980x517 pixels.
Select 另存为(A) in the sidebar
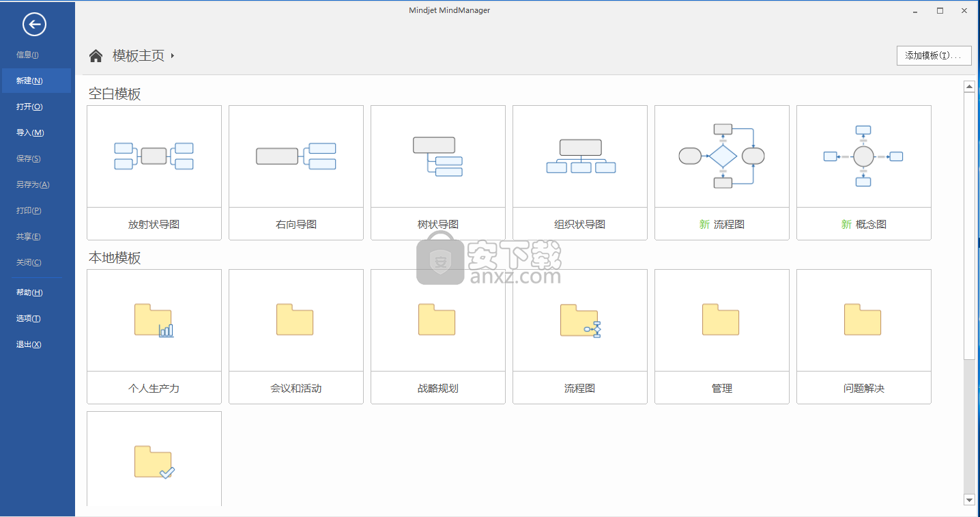(37, 184)
